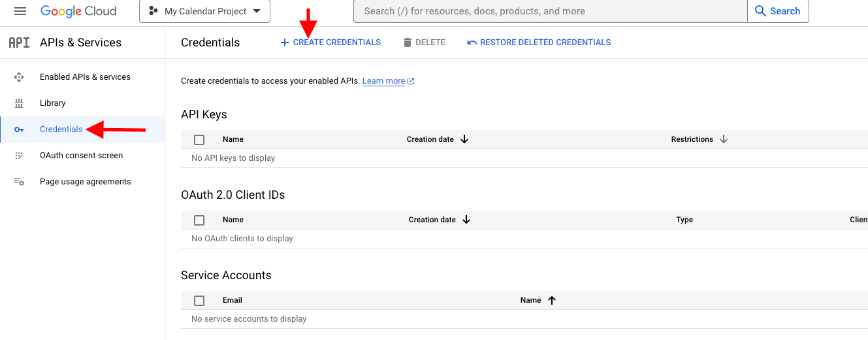Click the Google Cloud logo

tap(78, 11)
